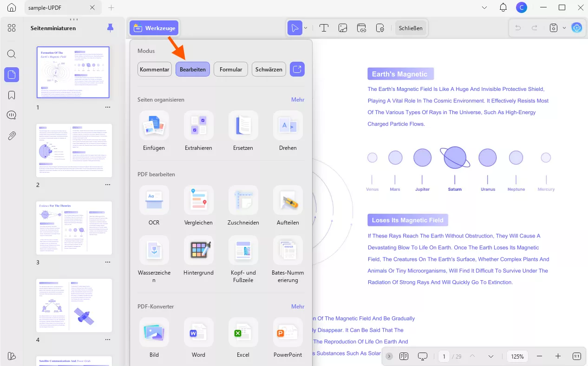Open options menu for page 1 thumbnail
588x366 pixels.
point(108,107)
